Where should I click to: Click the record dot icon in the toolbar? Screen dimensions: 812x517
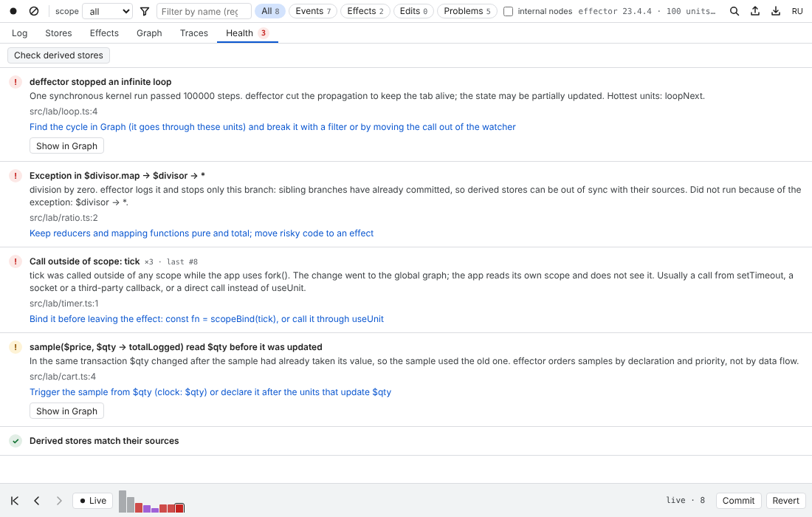tap(13, 11)
